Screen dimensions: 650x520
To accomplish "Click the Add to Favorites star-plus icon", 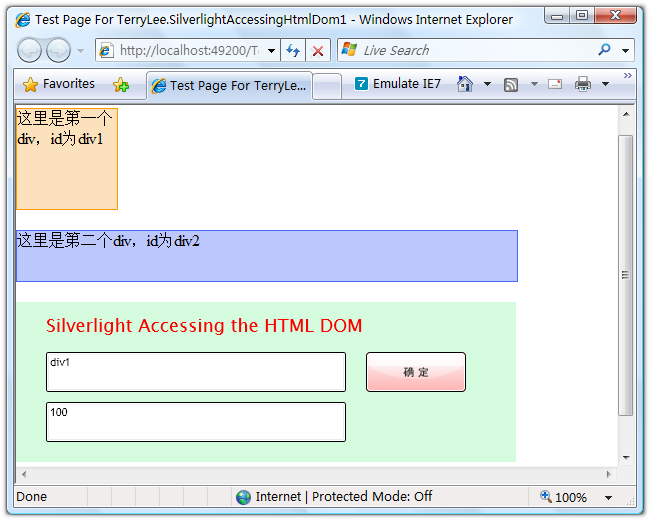I will tap(121, 85).
